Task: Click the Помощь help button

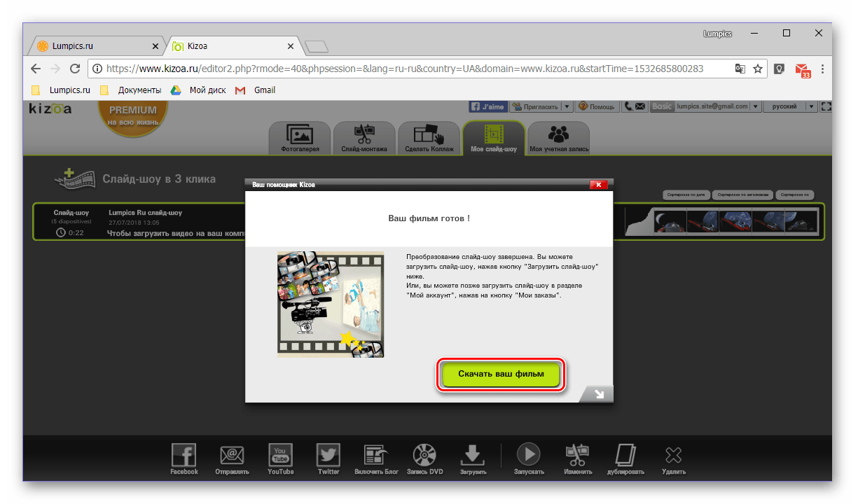Action: pyautogui.click(x=596, y=106)
